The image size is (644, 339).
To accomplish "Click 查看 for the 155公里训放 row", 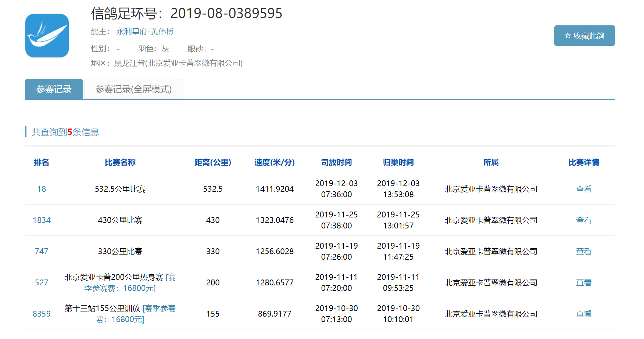I will pyautogui.click(x=583, y=314).
